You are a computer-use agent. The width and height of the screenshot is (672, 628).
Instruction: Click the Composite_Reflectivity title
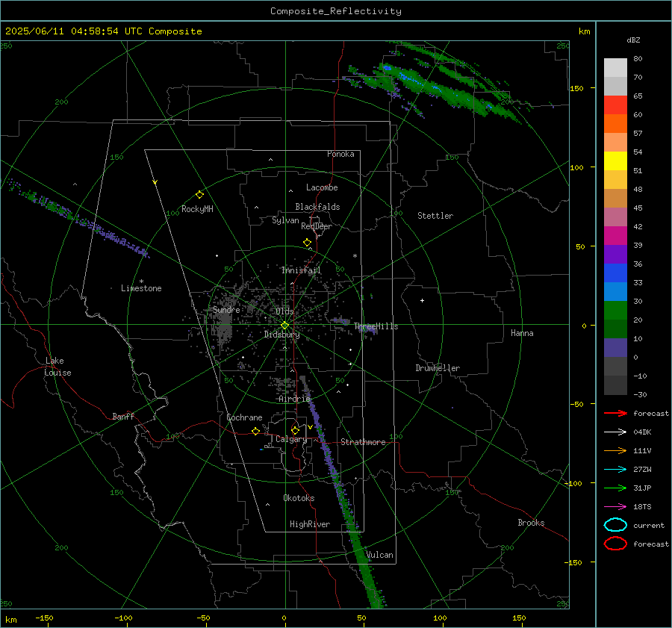[x=336, y=11]
